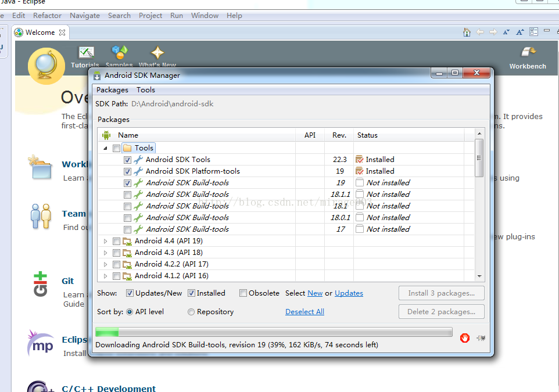
Task: Click the Status column header
Action: click(x=408, y=135)
